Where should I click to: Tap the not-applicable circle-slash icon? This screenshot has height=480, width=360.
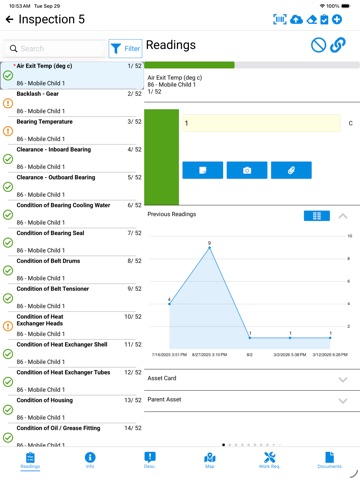click(318, 45)
